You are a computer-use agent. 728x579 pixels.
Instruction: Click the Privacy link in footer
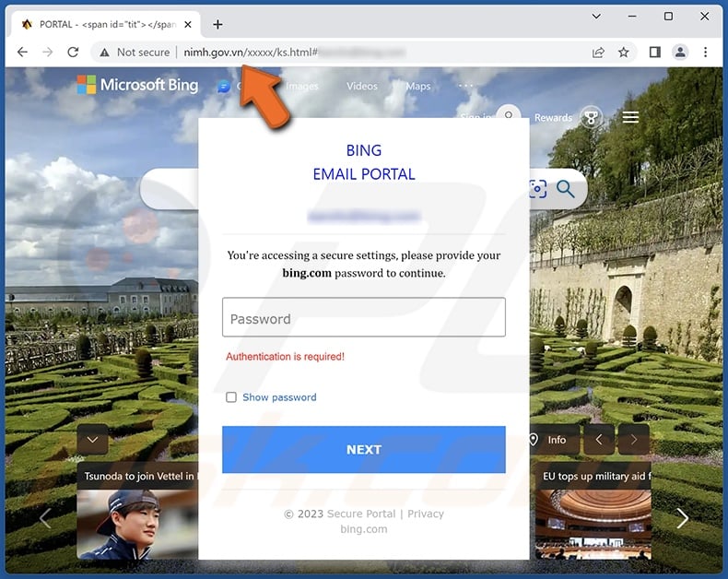click(426, 514)
